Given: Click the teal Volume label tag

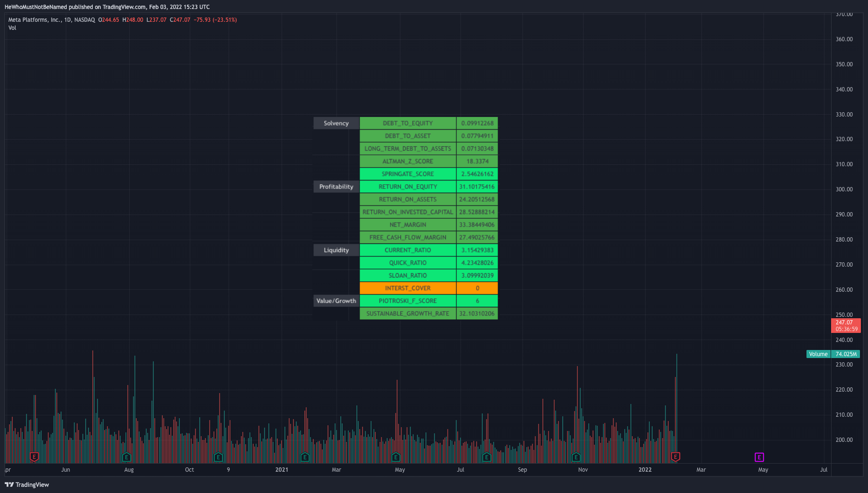Looking at the screenshot, I should click(818, 354).
